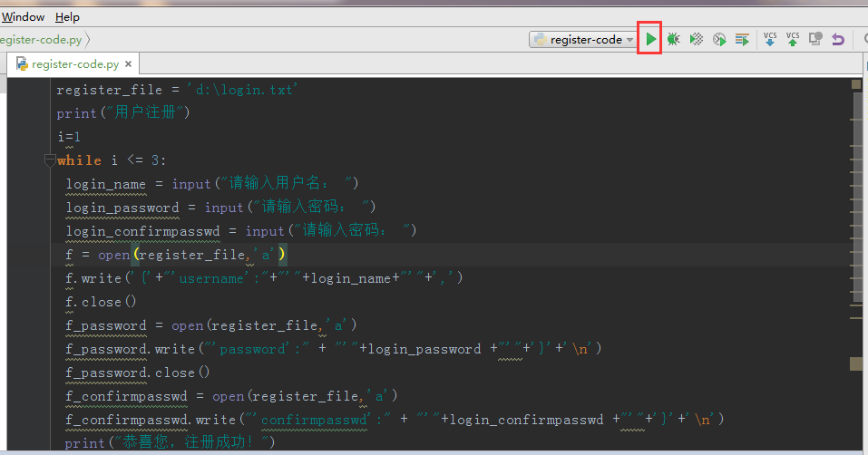Click the f_confirmpasswd.write line
Screen dimensions: 868x455
(395, 420)
